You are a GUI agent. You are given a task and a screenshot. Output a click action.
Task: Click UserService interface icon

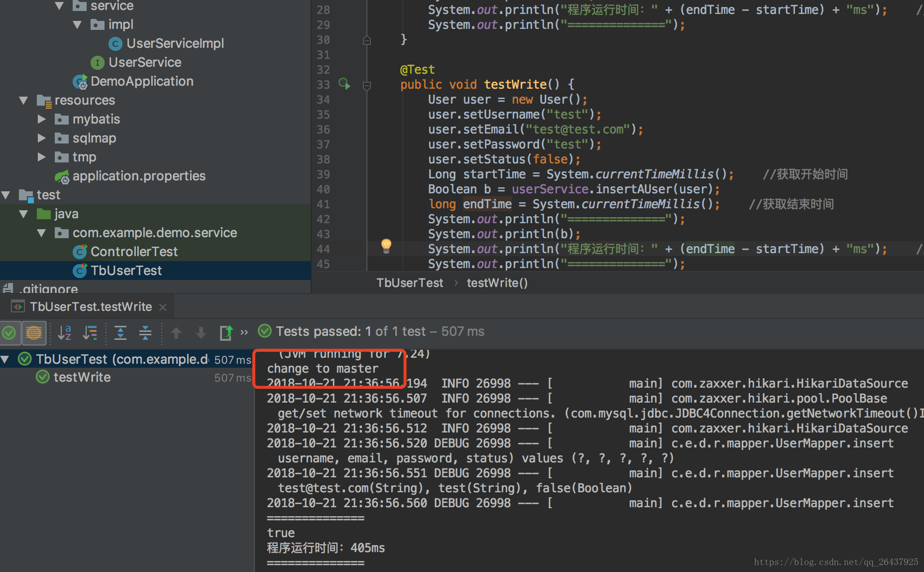coord(98,63)
